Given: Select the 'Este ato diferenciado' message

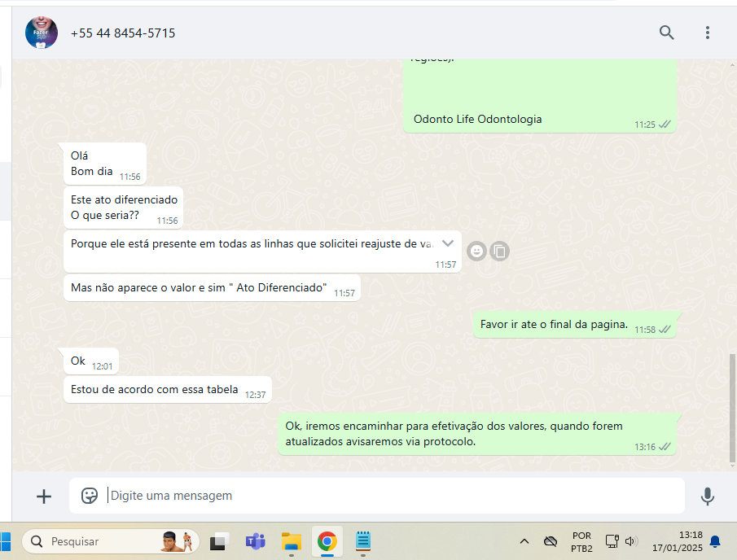Looking at the screenshot, I should (123, 208).
